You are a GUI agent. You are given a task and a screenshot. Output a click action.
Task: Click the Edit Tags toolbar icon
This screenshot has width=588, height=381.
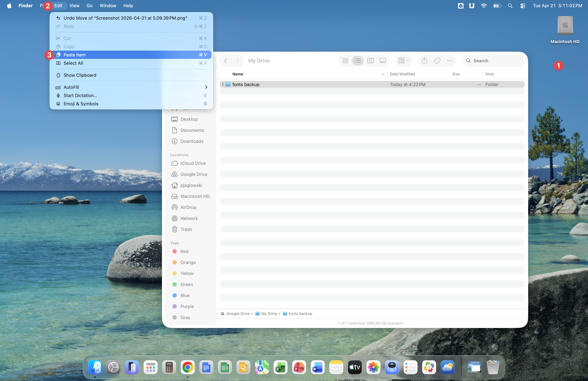pyautogui.click(x=437, y=61)
